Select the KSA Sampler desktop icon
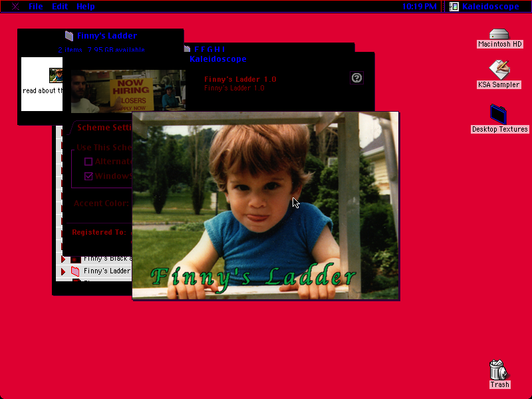The height and width of the screenshot is (399, 532). (x=499, y=70)
